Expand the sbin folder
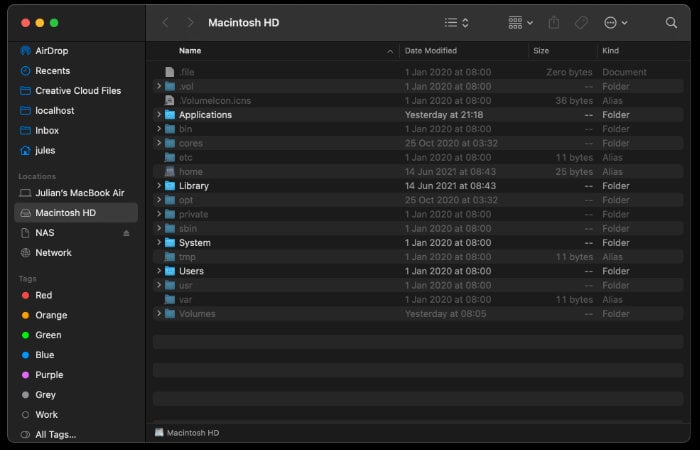 158,228
